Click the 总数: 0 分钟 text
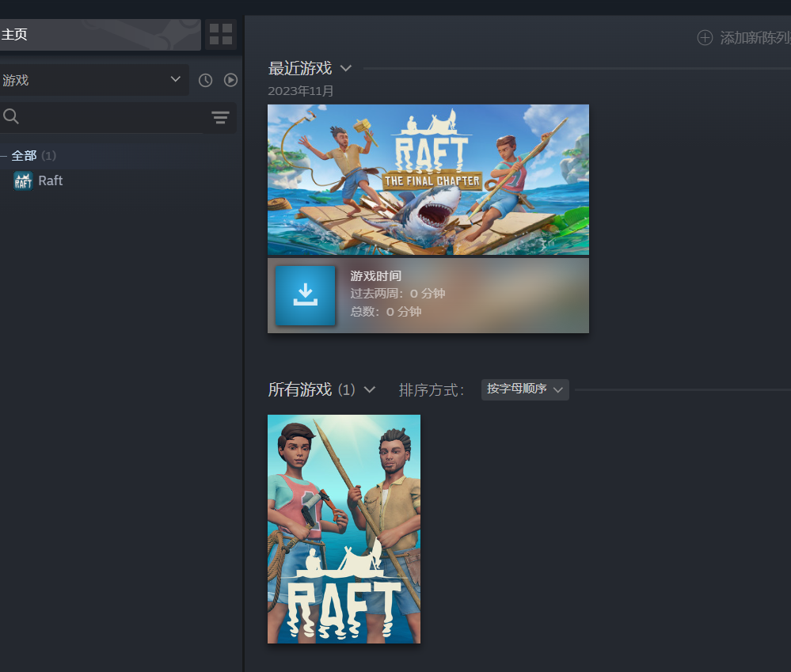The width and height of the screenshot is (791, 672). pos(386,312)
